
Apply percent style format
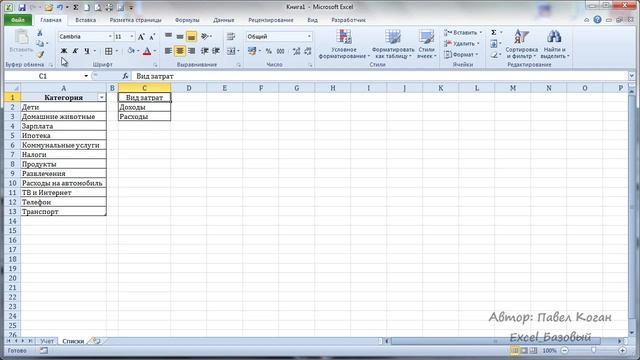[269, 51]
